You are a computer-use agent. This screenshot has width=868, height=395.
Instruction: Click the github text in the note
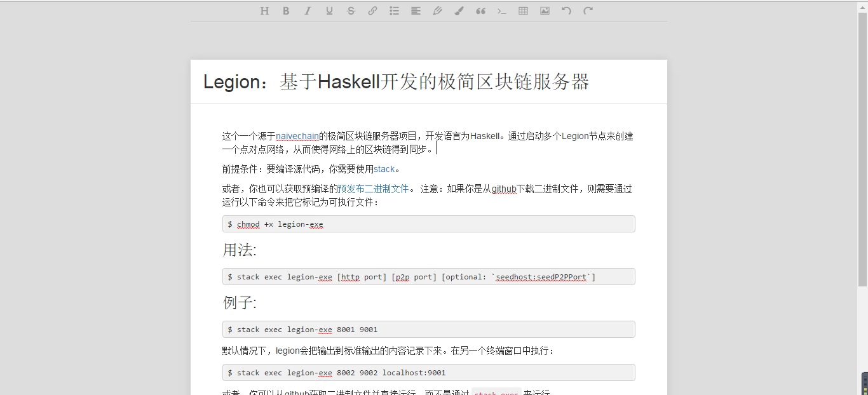point(504,189)
